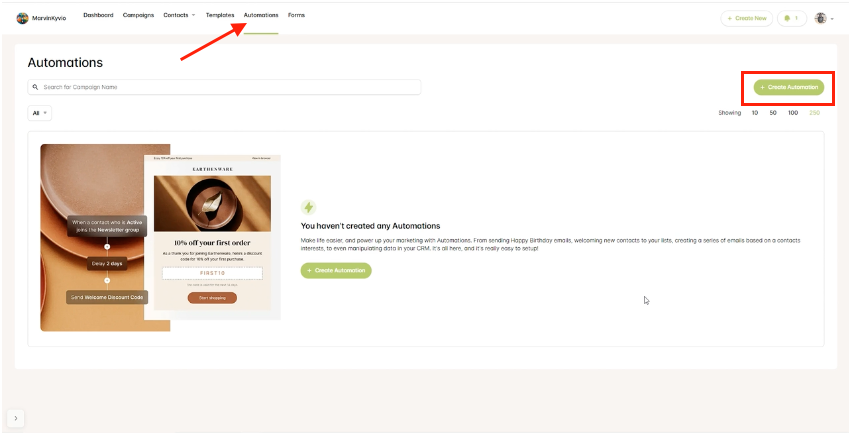Go to the Dashboard tab
The width and height of the screenshot is (849, 433).
pos(98,16)
